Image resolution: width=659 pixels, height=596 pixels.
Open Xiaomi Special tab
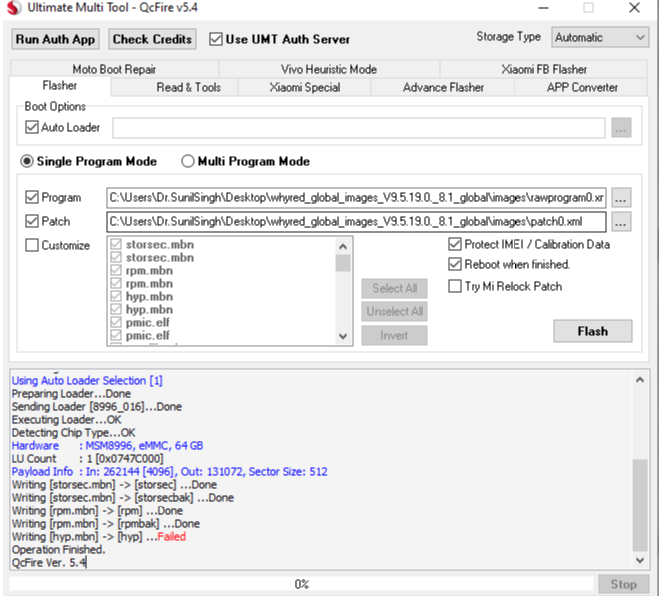pyautogui.click(x=305, y=87)
